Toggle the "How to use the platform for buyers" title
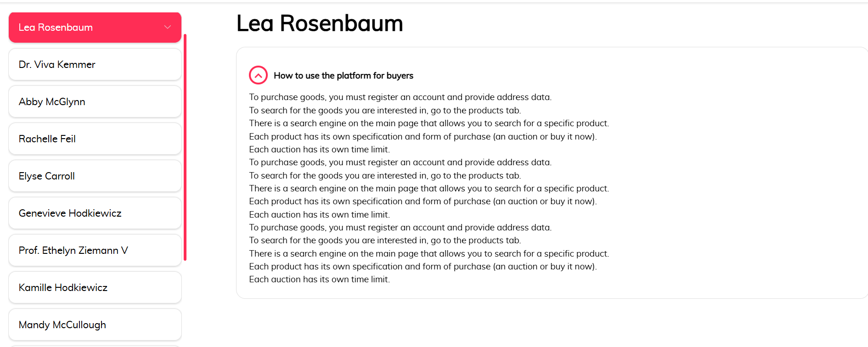868x347 pixels. pyautogui.click(x=343, y=76)
